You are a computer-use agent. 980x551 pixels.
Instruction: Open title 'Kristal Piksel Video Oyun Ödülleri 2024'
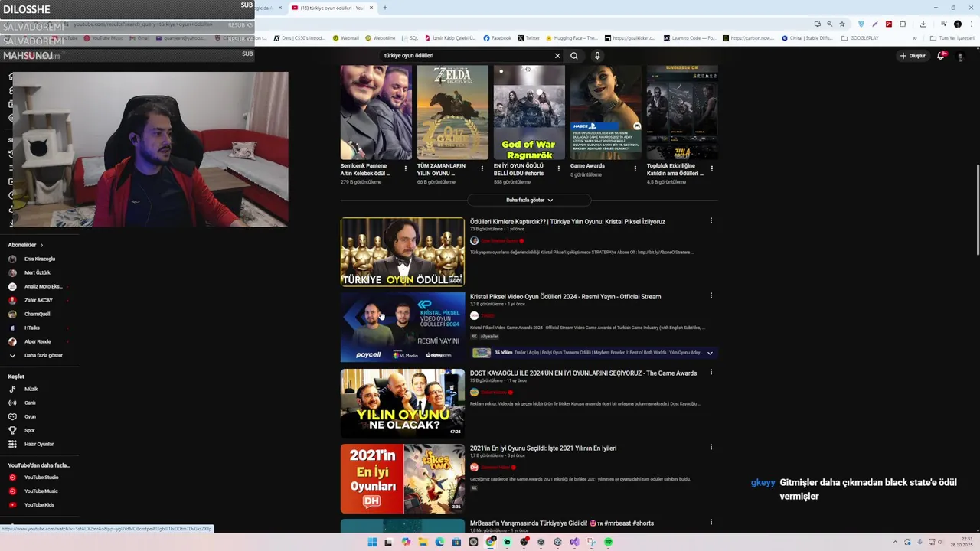[565, 297]
